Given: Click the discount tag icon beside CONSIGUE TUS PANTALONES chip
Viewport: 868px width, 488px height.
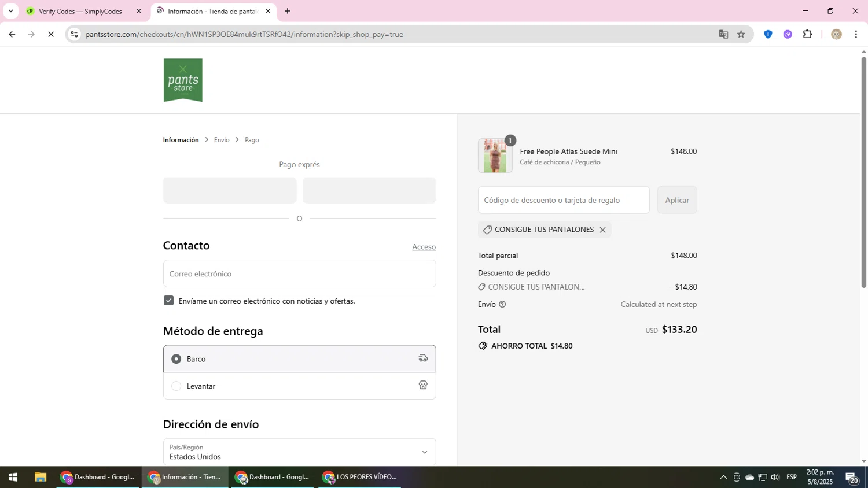Looking at the screenshot, I should click(x=487, y=230).
